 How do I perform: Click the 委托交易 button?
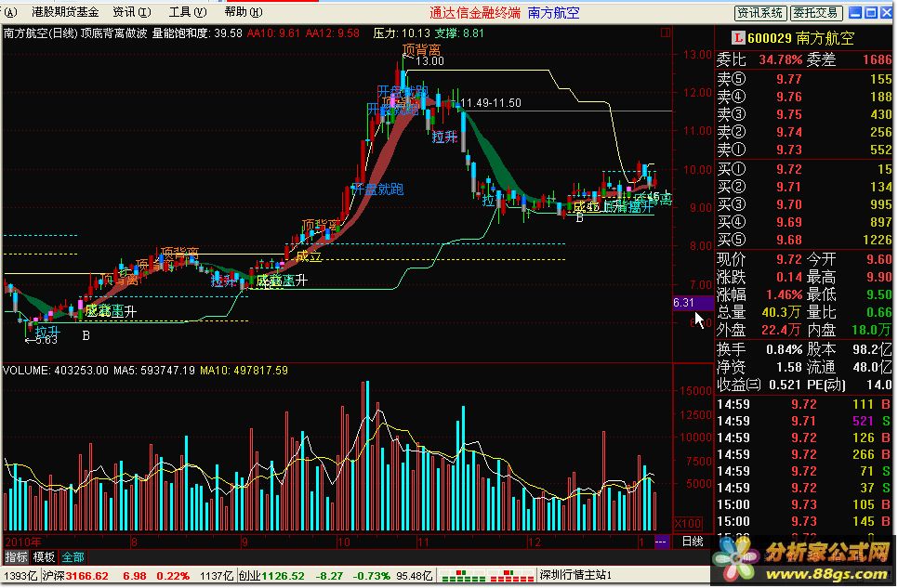(x=815, y=13)
